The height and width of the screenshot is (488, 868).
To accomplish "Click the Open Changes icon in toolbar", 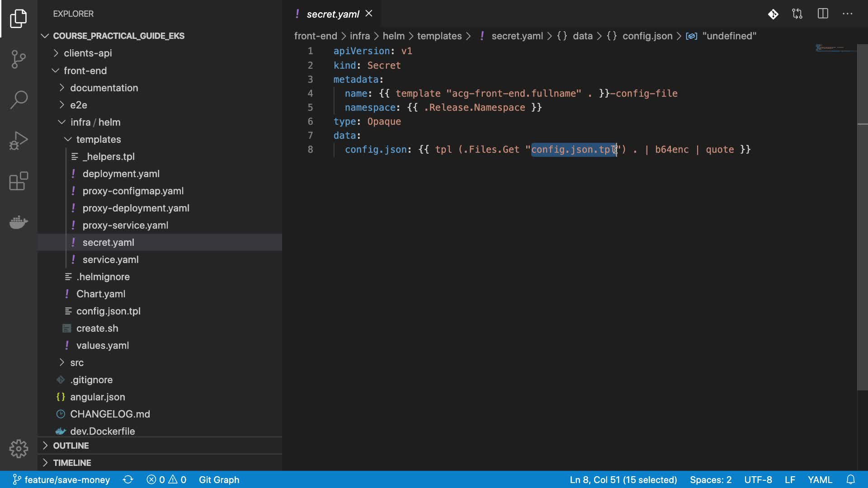I will coord(797,14).
